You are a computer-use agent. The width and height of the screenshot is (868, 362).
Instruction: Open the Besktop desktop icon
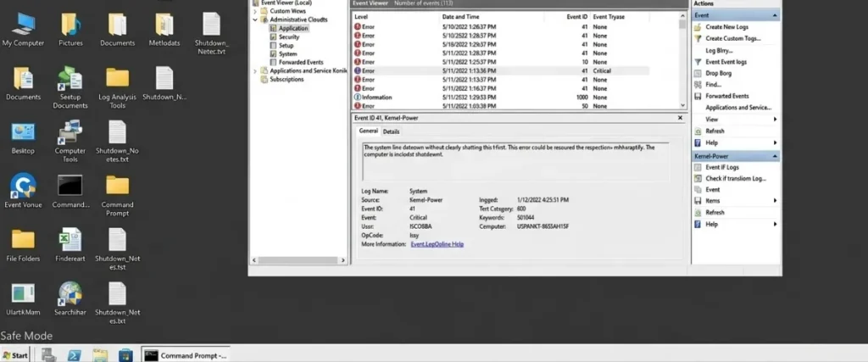[x=23, y=138]
